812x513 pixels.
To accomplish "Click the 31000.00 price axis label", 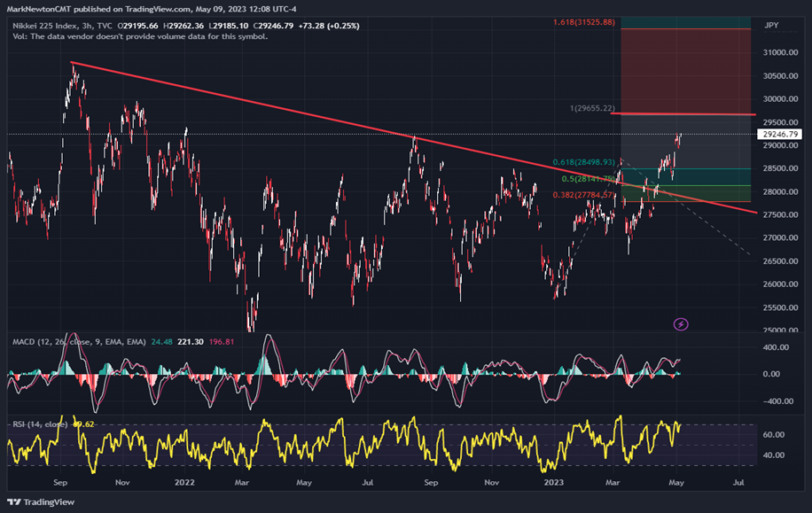I will pos(780,52).
